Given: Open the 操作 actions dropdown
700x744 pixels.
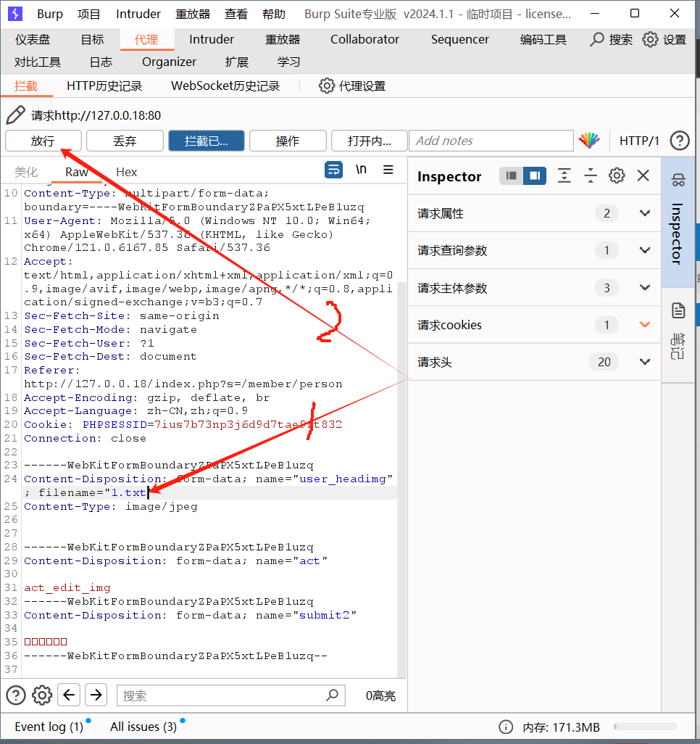Looking at the screenshot, I should [x=288, y=141].
